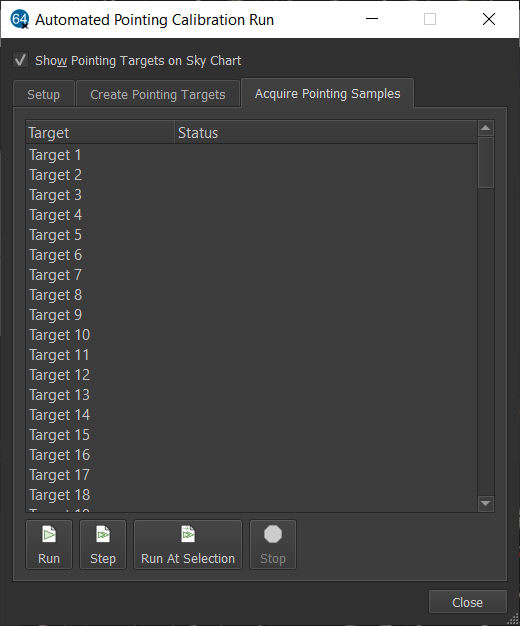This screenshot has width=520, height=626.
Task: Select Target 12 in the targets list
Action: (x=252, y=375)
